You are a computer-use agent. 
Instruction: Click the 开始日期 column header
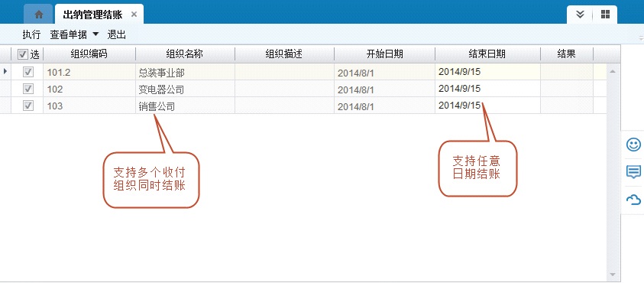[384, 54]
